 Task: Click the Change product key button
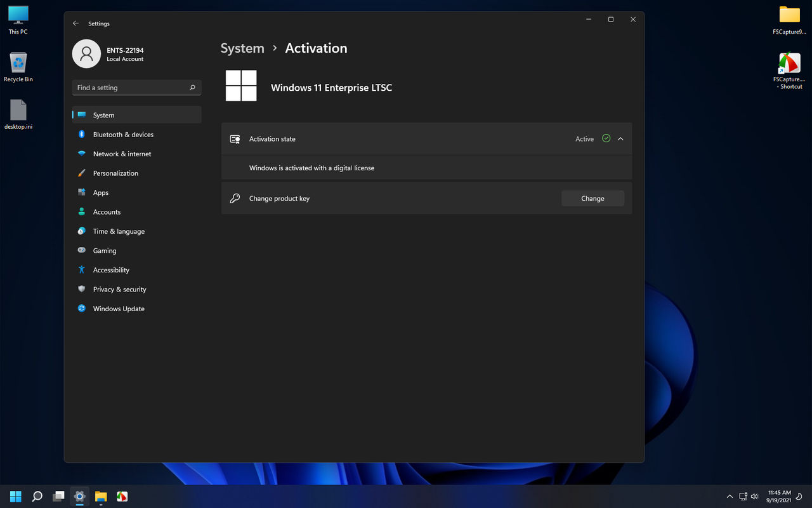593,199
